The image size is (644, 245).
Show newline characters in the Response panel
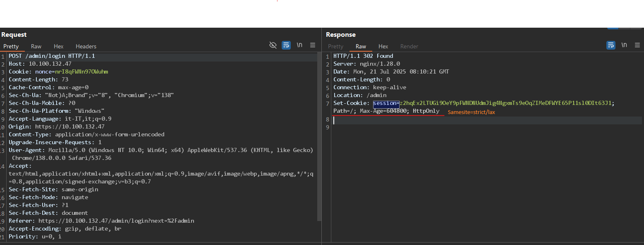tap(624, 45)
